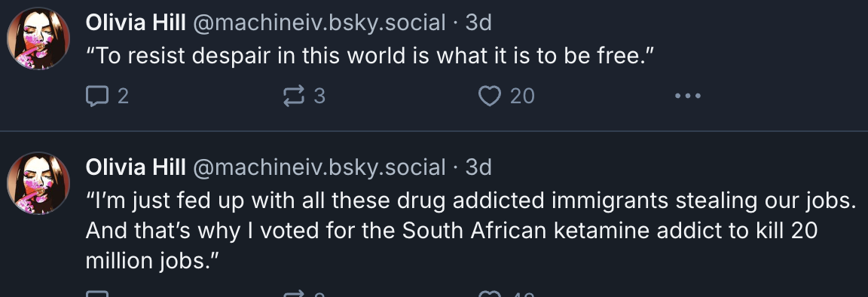Visit @machineiv.bsky.social handle on the second post
This screenshot has width=868, height=297.
(319, 167)
